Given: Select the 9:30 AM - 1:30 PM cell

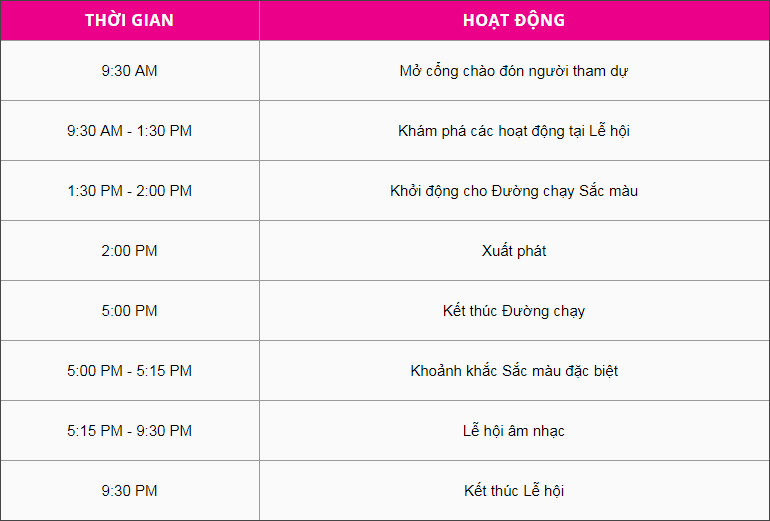Looking at the screenshot, I should click(129, 131).
